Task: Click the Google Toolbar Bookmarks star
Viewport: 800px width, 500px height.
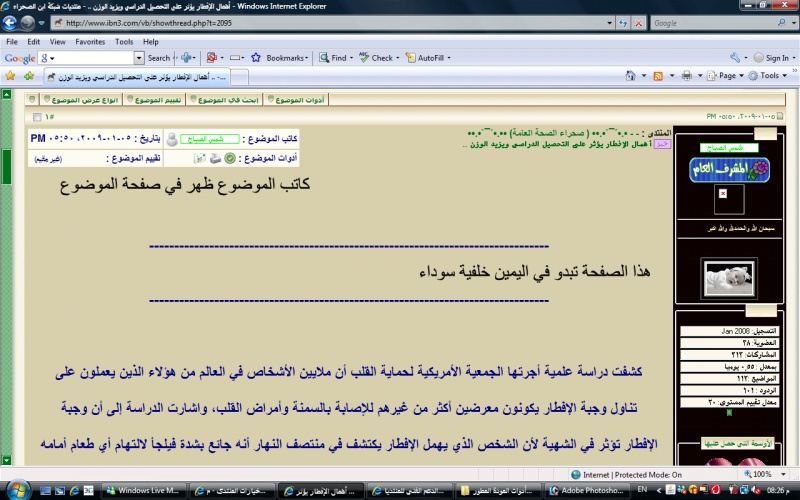Action: pyautogui.click(x=257, y=58)
